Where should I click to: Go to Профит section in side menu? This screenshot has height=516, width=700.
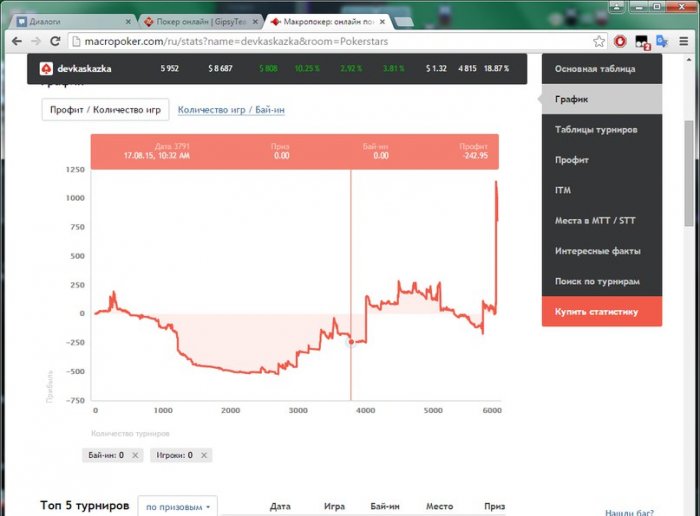pyautogui.click(x=602, y=160)
